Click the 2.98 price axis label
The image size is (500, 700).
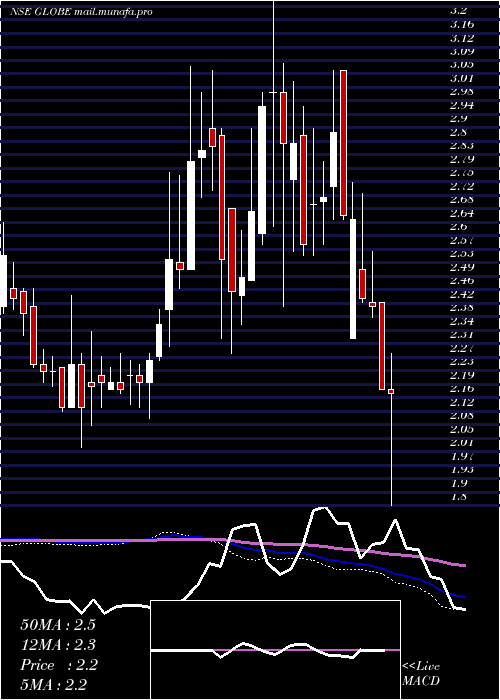[462, 92]
